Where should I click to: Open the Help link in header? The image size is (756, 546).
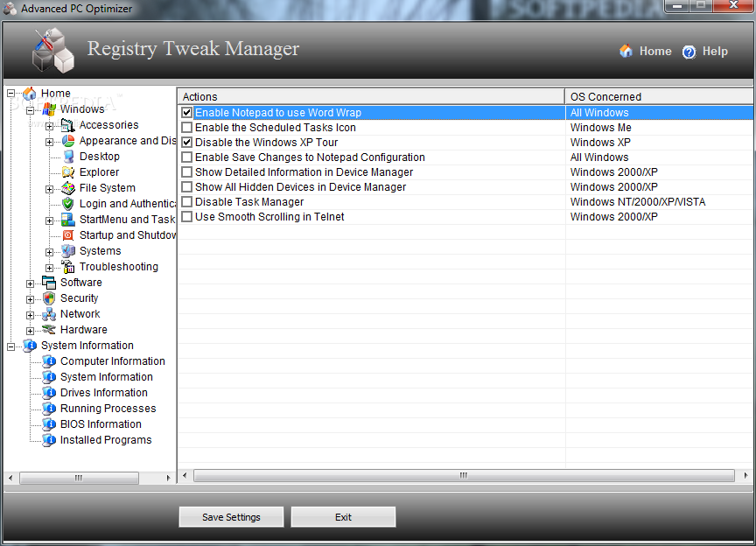click(715, 51)
